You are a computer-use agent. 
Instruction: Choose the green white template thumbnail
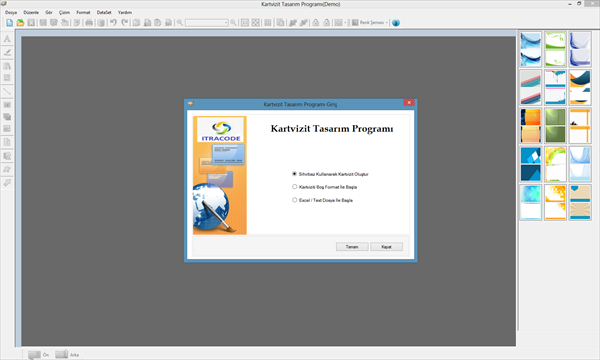click(x=555, y=49)
